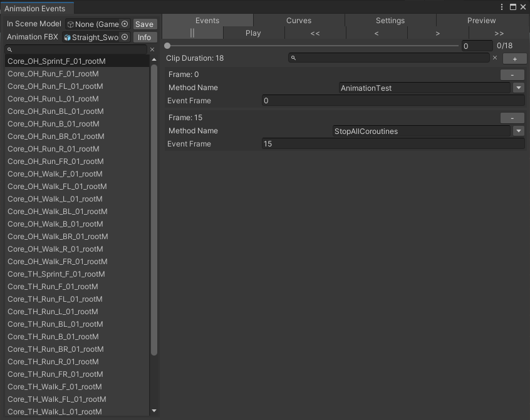Click the Event Frame field showing 0
The height and width of the screenshot is (420, 530).
pos(393,101)
